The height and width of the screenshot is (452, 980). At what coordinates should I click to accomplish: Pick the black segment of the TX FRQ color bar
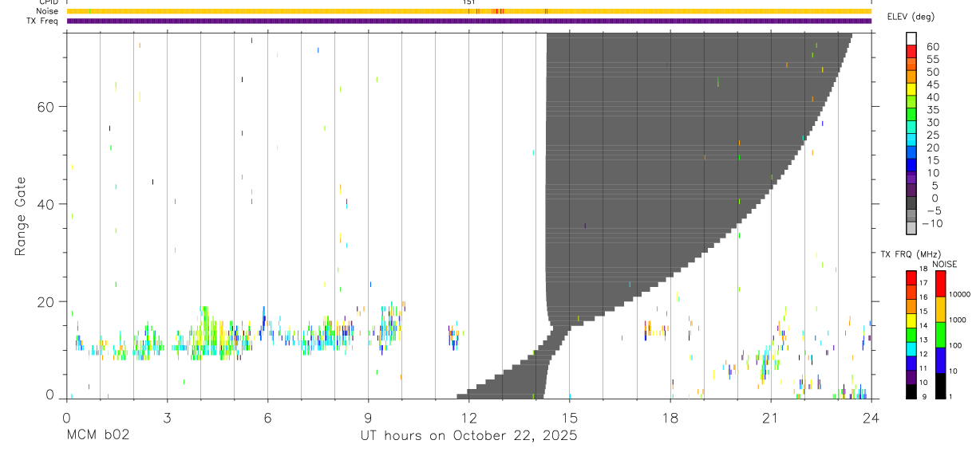[x=911, y=391]
